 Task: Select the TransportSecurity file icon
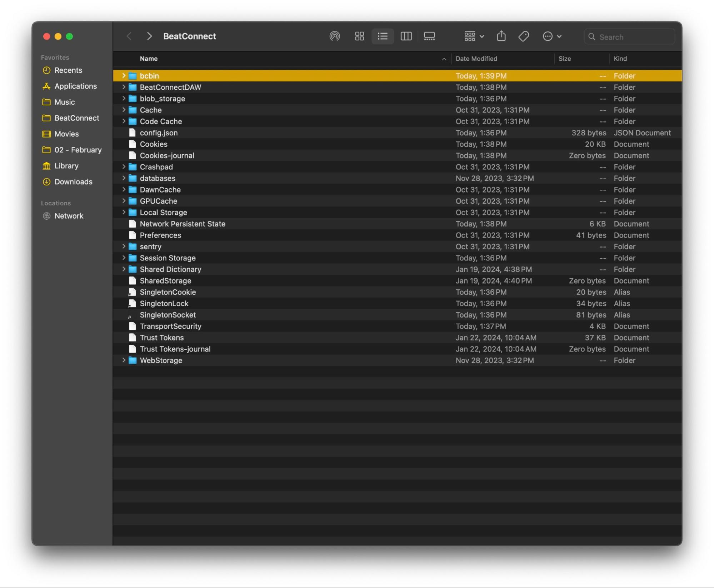pos(133,327)
